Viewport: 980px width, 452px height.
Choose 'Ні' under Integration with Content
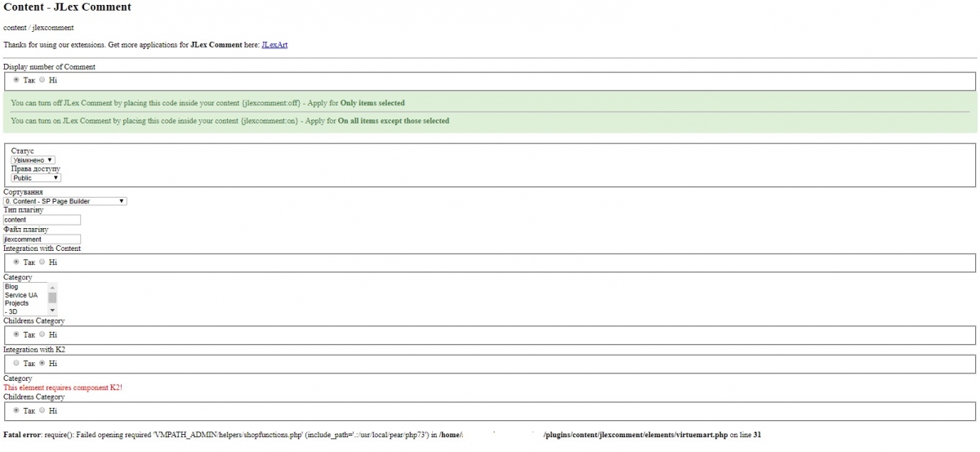[x=42, y=262]
